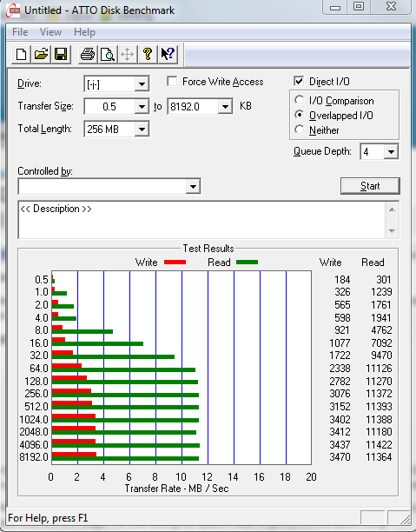The image size is (416, 532).
Task: Select the Overlapped I/O radio button
Action: point(300,115)
